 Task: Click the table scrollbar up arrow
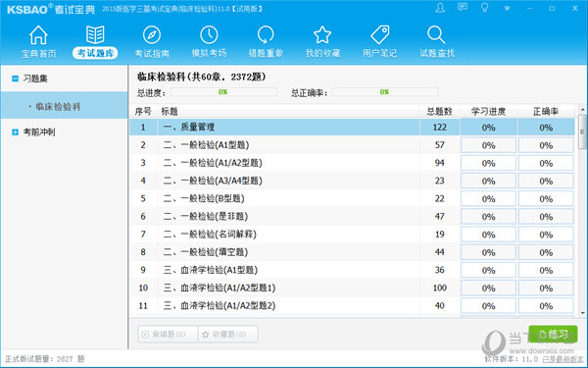(x=582, y=110)
